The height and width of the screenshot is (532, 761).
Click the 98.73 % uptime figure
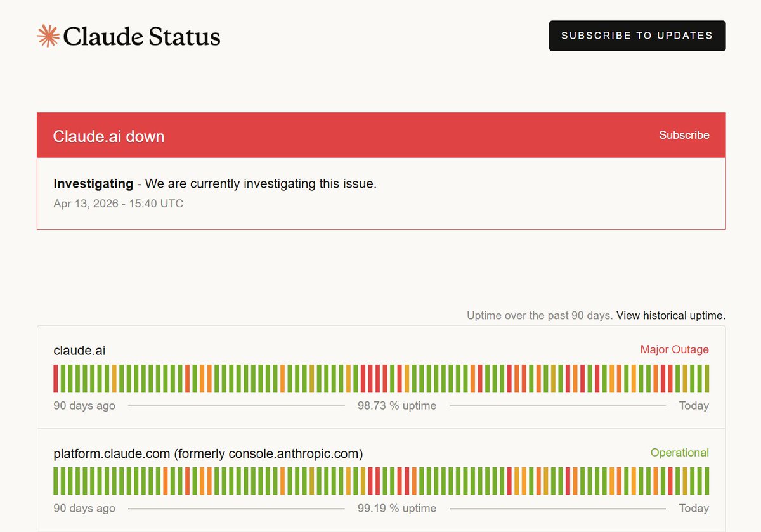397,406
